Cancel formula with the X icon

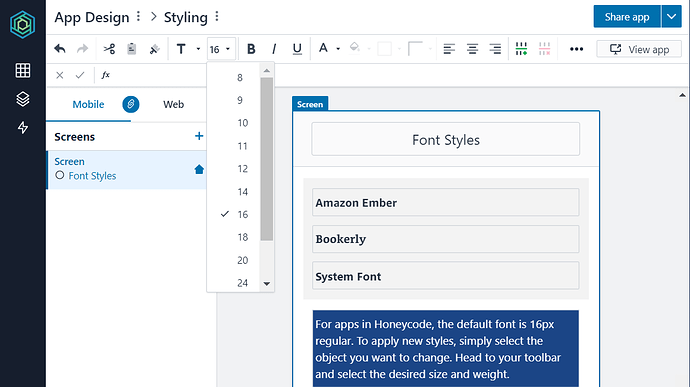pos(60,75)
